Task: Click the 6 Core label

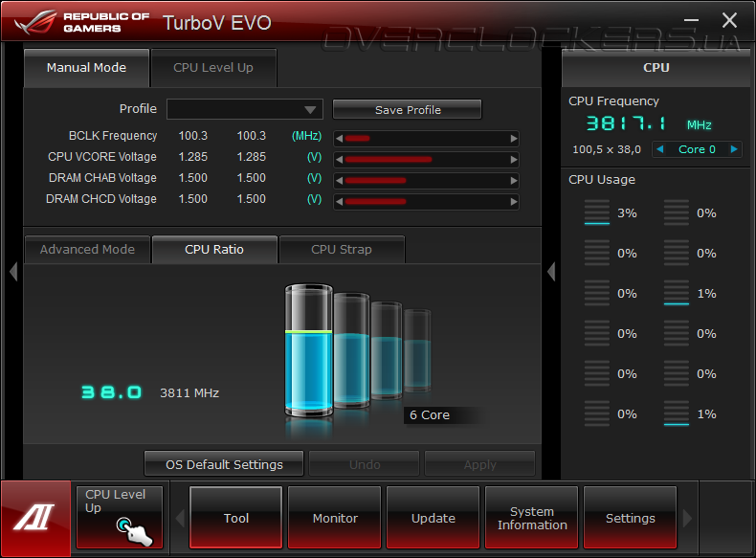Action: coord(430,415)
